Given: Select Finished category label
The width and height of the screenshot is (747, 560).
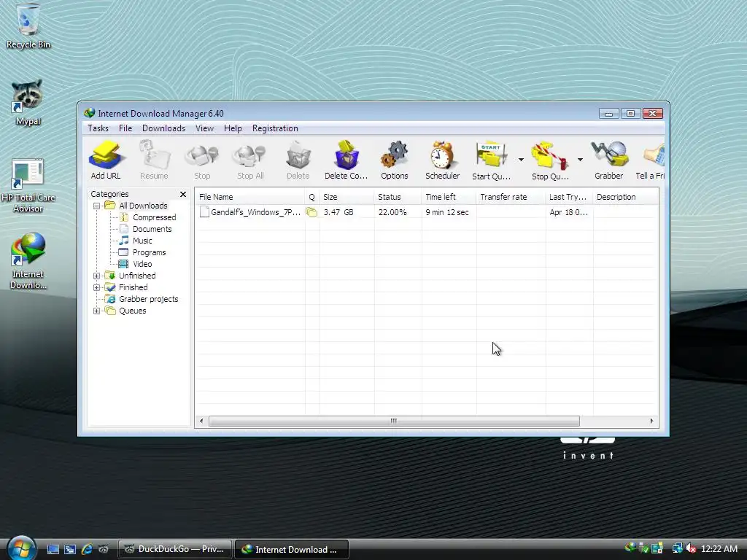Looking at the screenshot, I should point(133,287).
